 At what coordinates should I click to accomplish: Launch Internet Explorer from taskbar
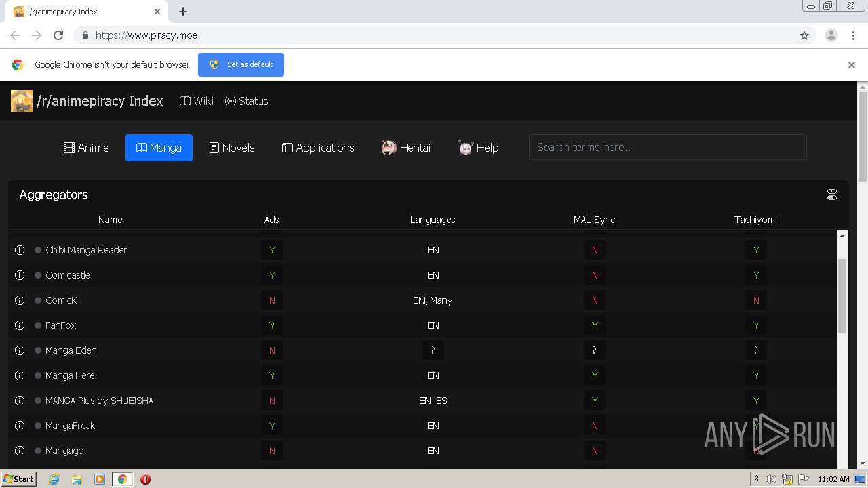point(54,479)
